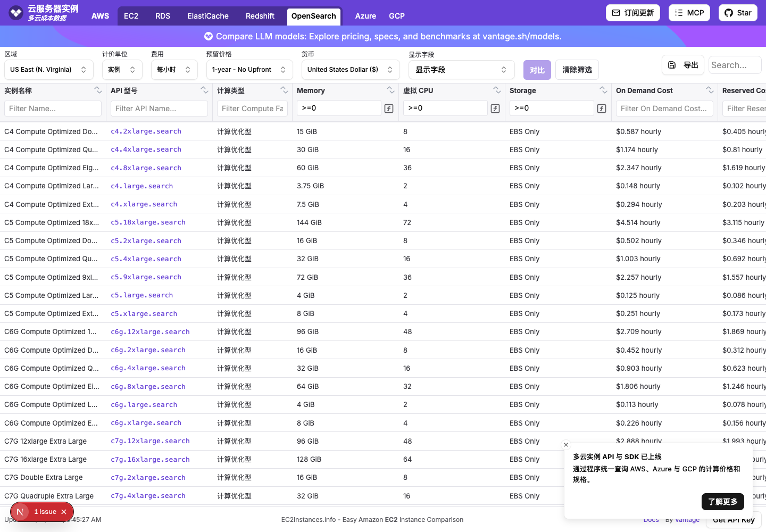Focus the Filter On Demand Cost input
This screenshot has width=766, height=532.
point(664,109)
